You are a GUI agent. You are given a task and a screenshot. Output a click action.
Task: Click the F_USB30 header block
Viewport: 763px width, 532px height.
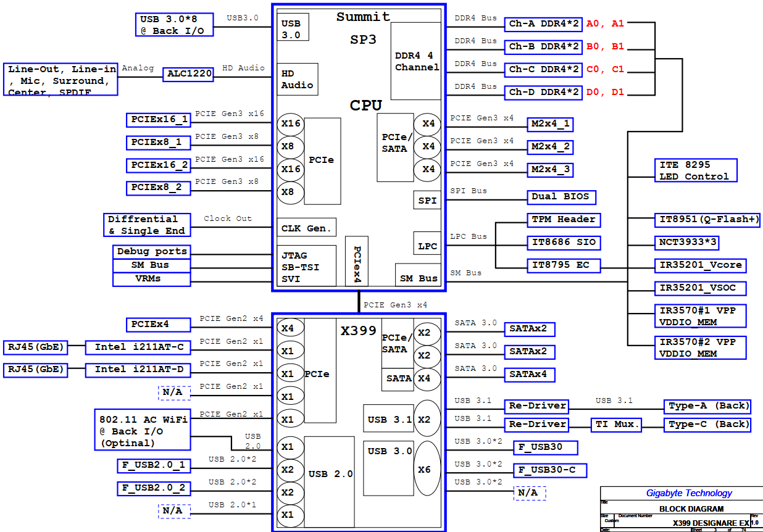546,447
